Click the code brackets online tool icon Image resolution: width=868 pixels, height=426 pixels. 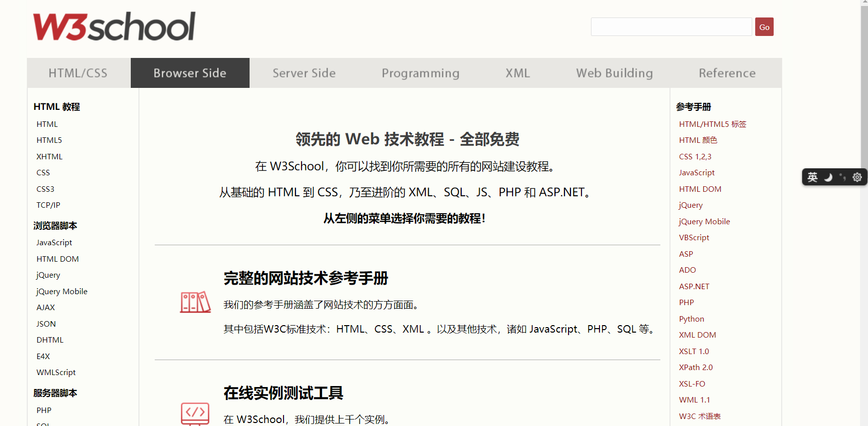coord(195,414)
